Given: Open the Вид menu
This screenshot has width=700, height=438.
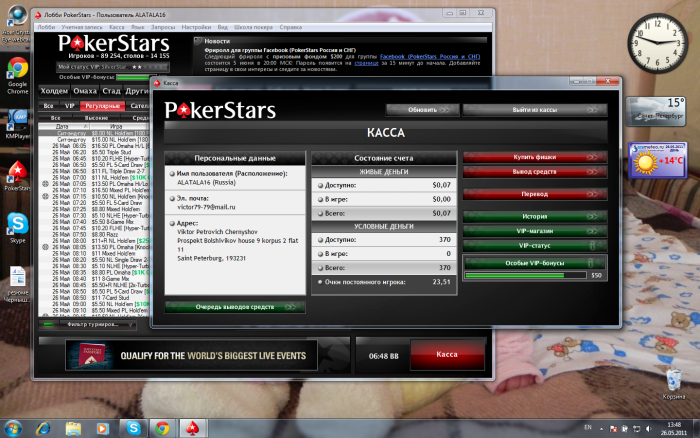Looking at the screenshot, I should click(223, 27).
